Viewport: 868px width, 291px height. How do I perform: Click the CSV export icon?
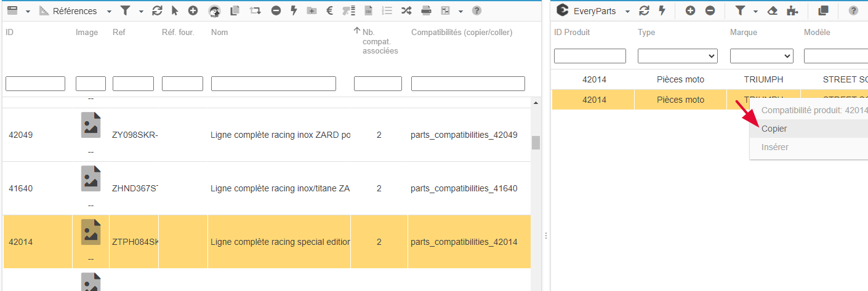368,11
